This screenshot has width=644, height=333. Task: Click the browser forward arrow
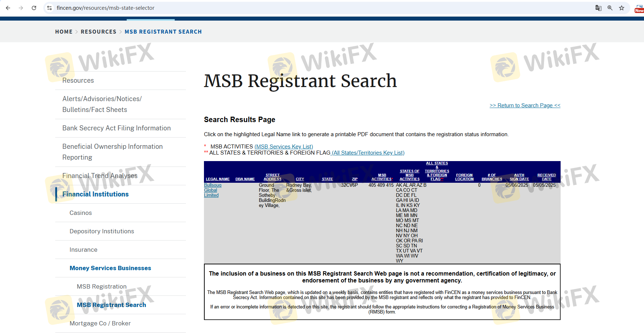point(21,8)
